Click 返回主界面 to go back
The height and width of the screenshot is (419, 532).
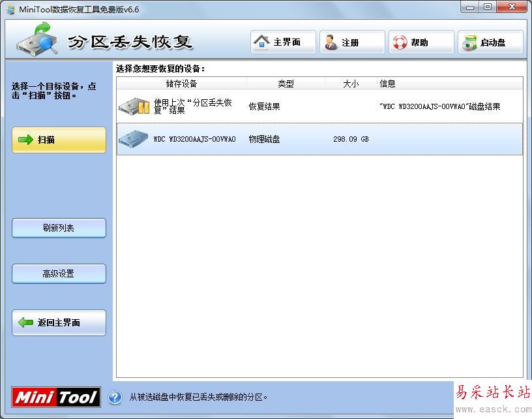59,322
